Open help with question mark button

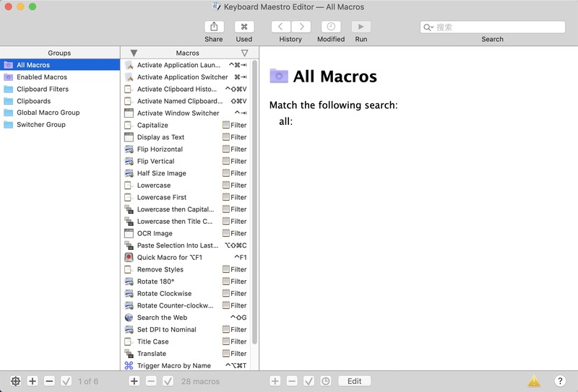(560, 381)
